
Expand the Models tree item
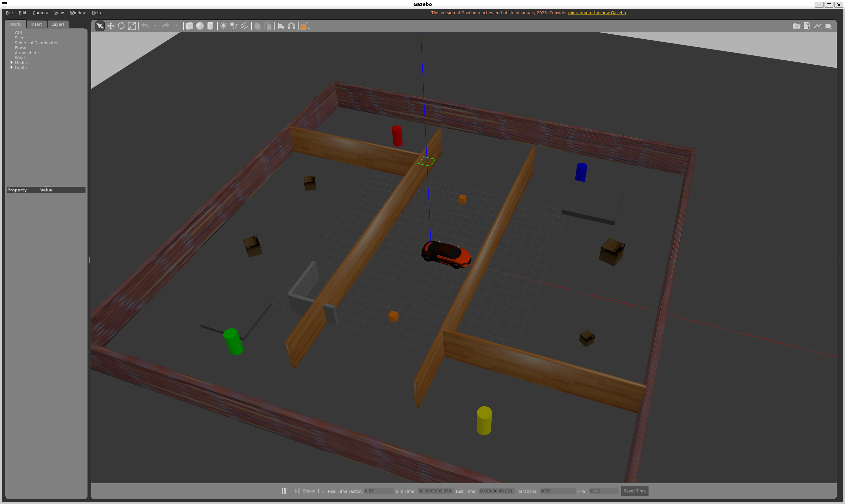[x=12, y=62]
